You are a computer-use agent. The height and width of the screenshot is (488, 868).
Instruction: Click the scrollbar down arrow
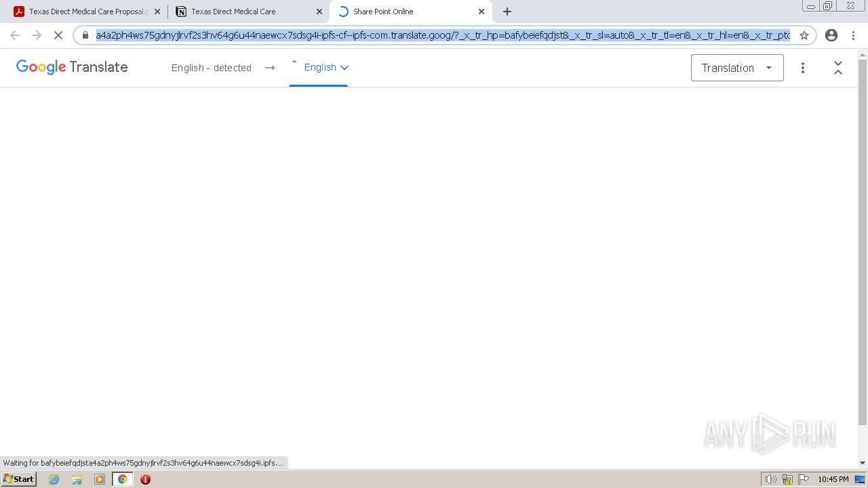coord(863,463)
